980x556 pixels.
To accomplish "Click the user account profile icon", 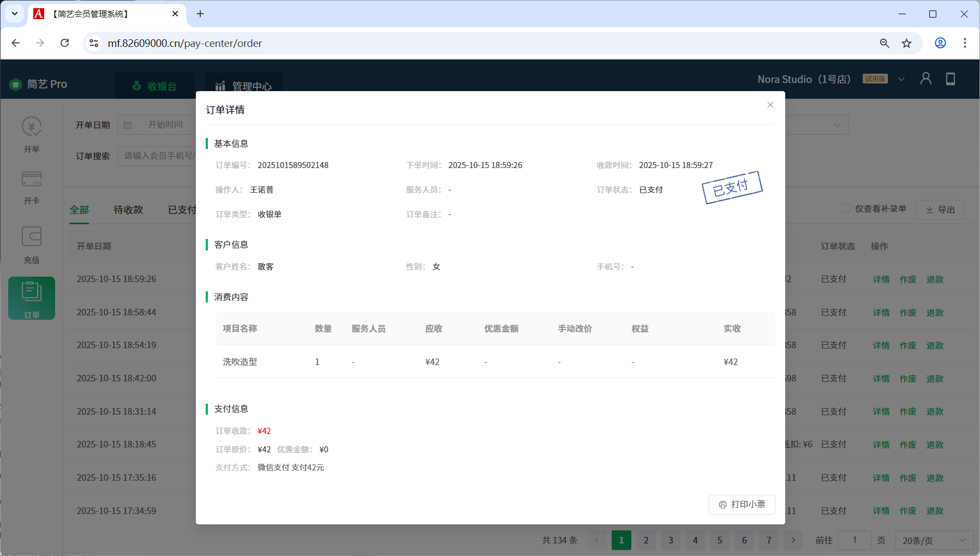I will point(925,79).
